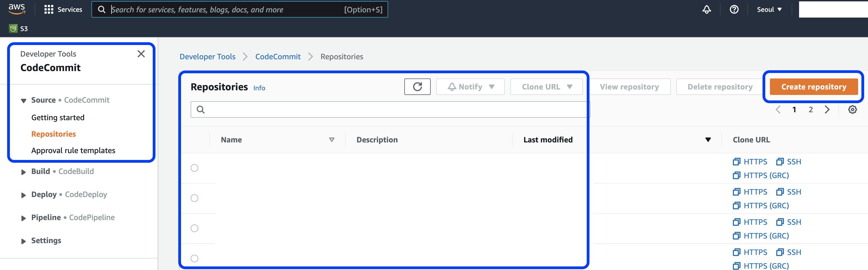Select the first repository radio button
The image size is (868, 270).
click(194, 168)
